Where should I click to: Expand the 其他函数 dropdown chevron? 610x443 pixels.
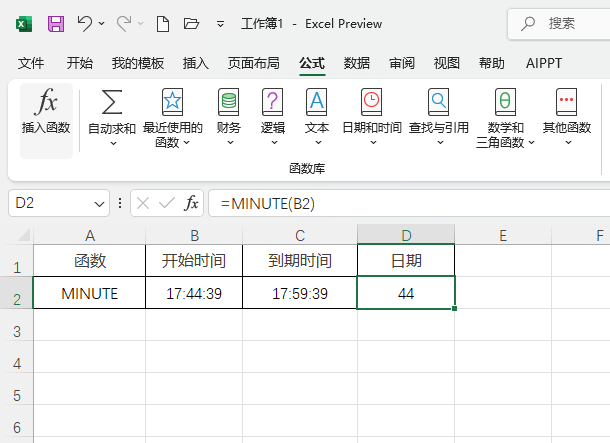(568, 143)
